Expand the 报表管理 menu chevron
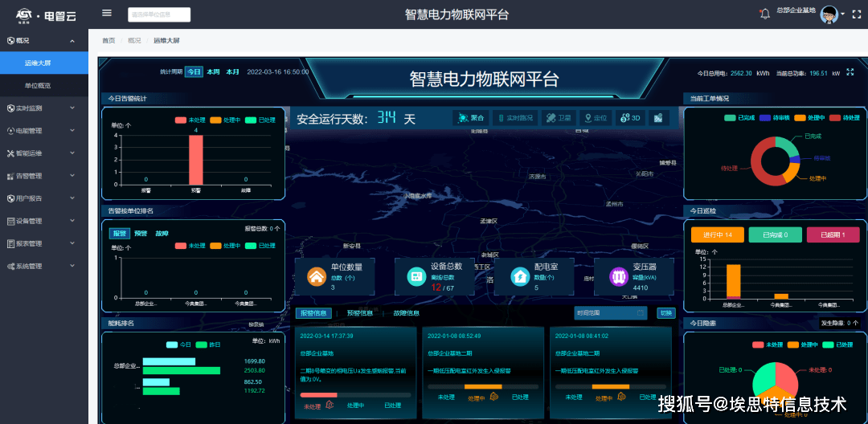 coord(72,244)
